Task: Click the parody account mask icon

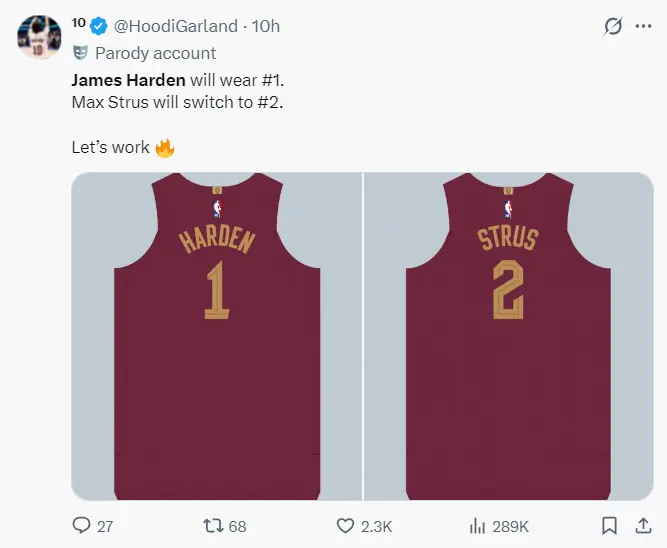Action: pyautogui.click(x=80, y=53)
